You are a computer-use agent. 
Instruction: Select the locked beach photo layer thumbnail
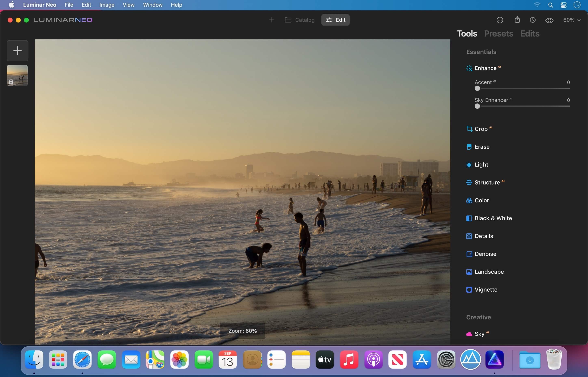coord(17,75)
